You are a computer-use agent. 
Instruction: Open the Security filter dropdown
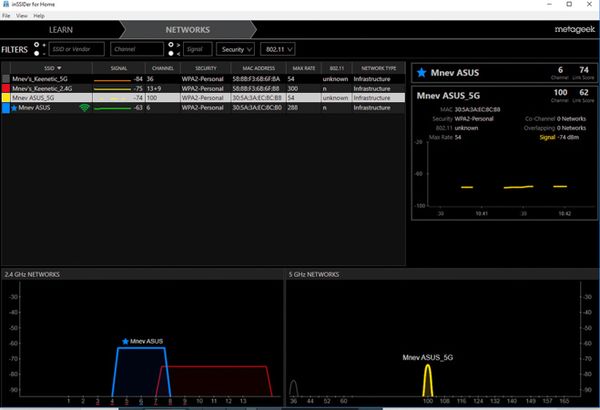(235, 49)
